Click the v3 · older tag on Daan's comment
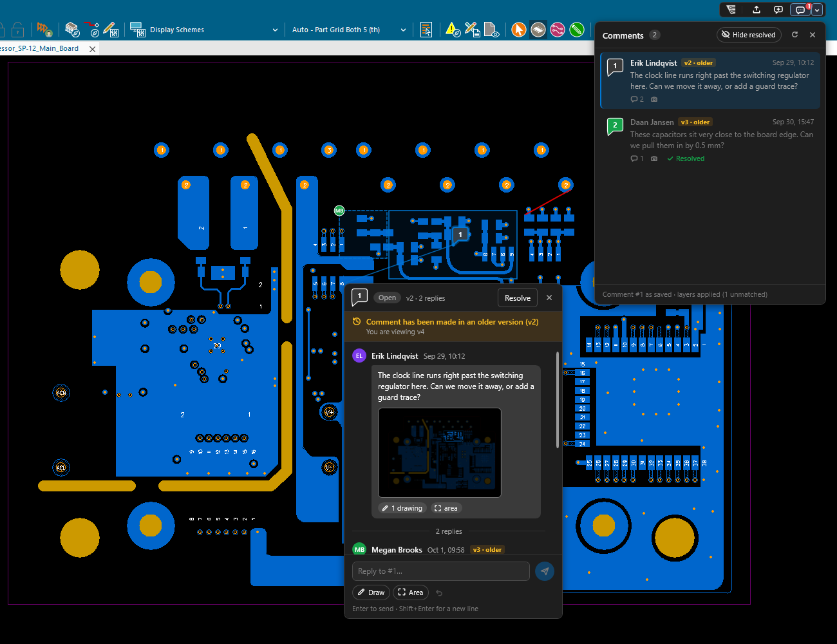Screen dimensions: 837x644 pyautogui.click(x=695, y=122)
